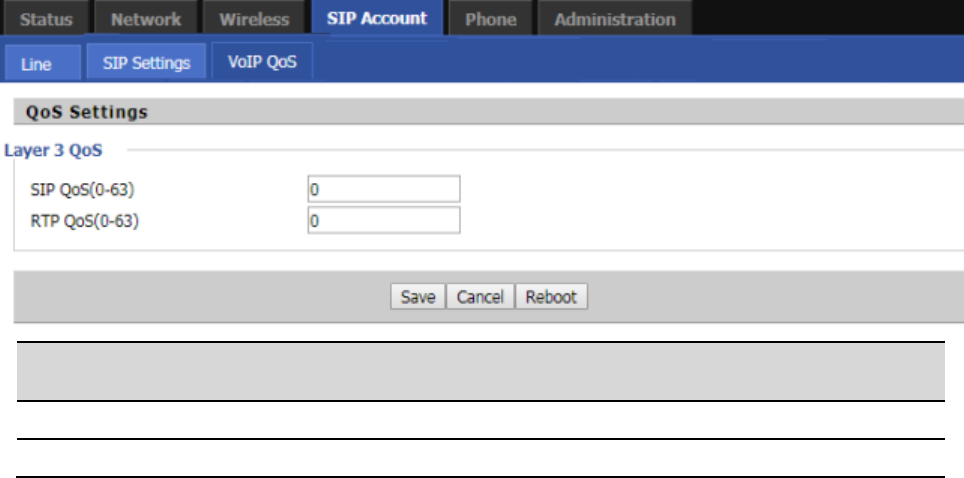The image size is (964, 478).
Task: Switch to the Line sub-tab
Action: pos(36,63)
